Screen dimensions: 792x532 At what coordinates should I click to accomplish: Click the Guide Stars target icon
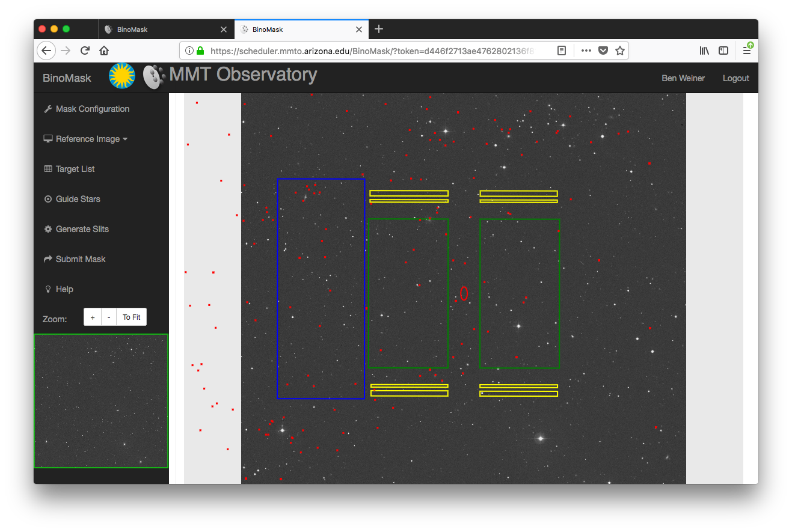(48, 199)
